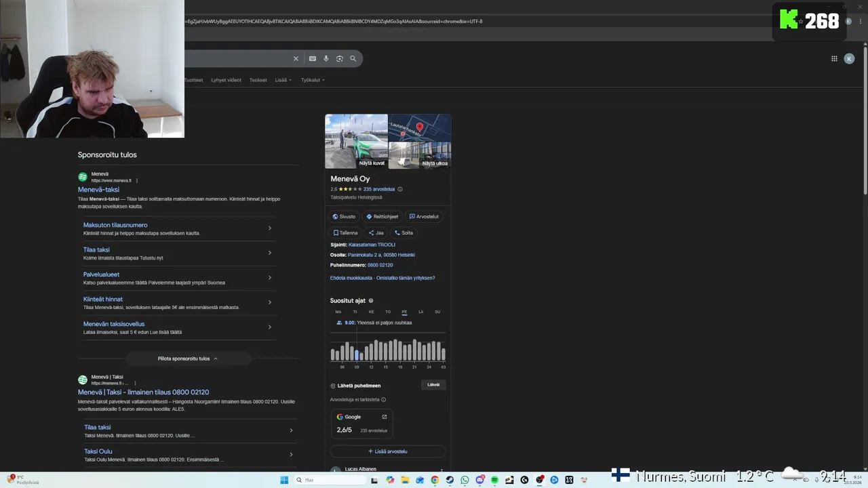The height and width of the screenshot is (488, 868).
Task: Select MA day in popular times
Action: click(338, 312)
